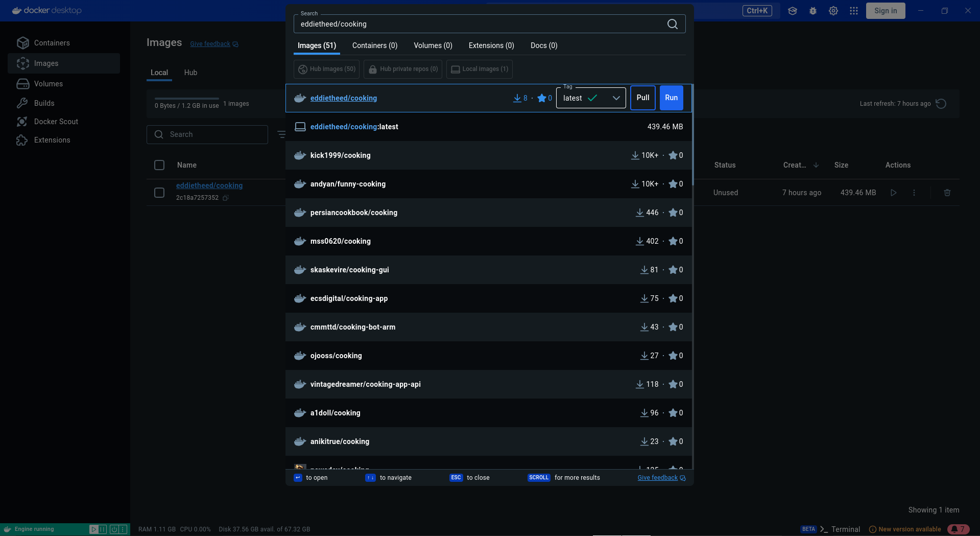This screenshot has height=536, width=980.
Task: Delete eddietheed/cooking image with trash icon
Action: pyautogui.click(x=947, y=193)
